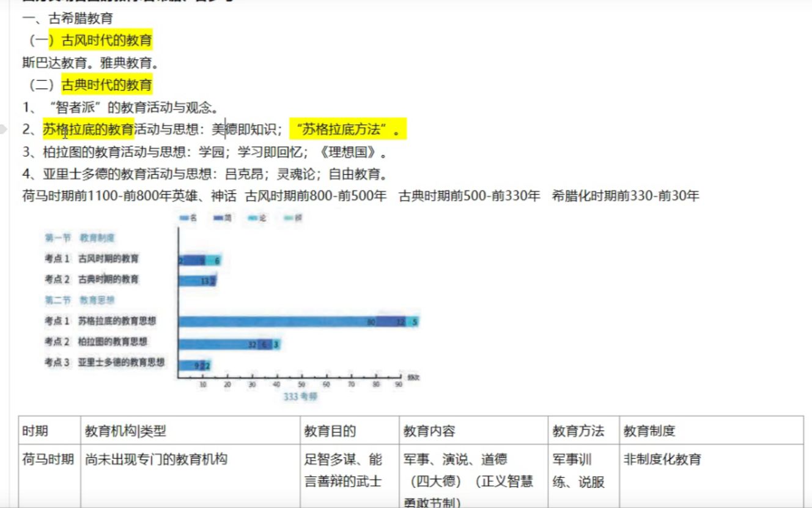
Task: Click the table header 教育方法
Action: (578, 431)
